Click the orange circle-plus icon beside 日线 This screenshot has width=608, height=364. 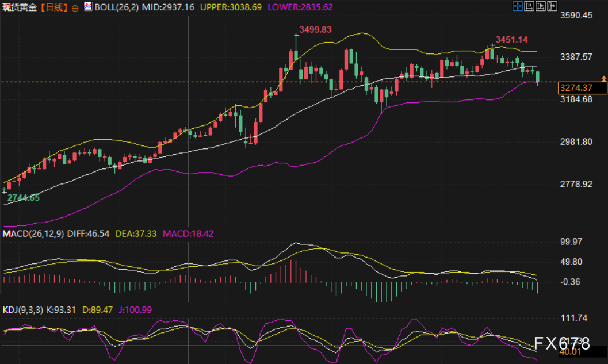pyautogui.click(x=75, y=7)
